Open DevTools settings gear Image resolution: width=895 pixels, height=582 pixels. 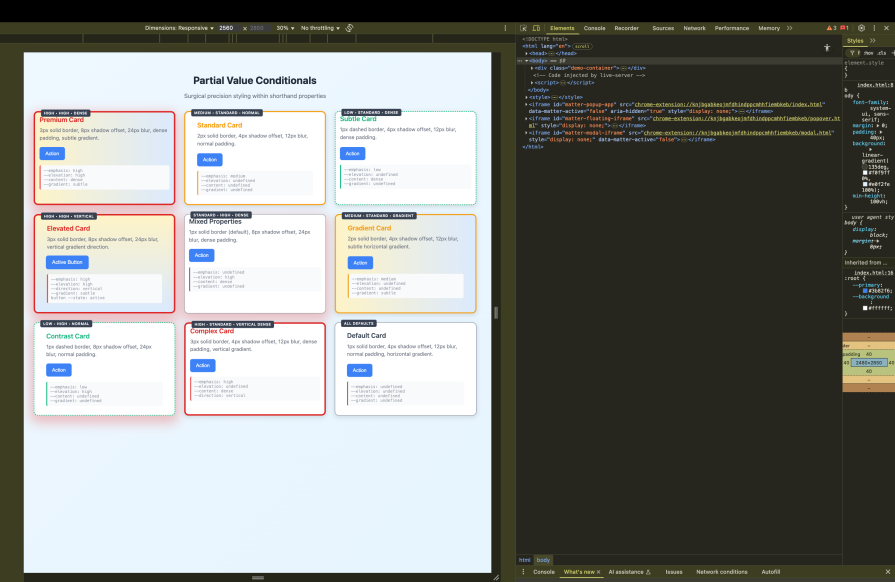[861, 28]
